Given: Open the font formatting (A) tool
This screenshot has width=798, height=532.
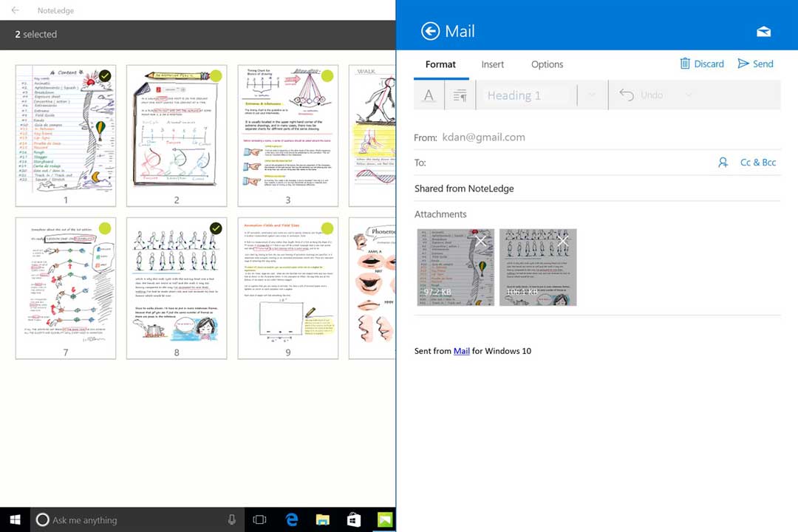Looking at the screenshot, I should [429, 95].
